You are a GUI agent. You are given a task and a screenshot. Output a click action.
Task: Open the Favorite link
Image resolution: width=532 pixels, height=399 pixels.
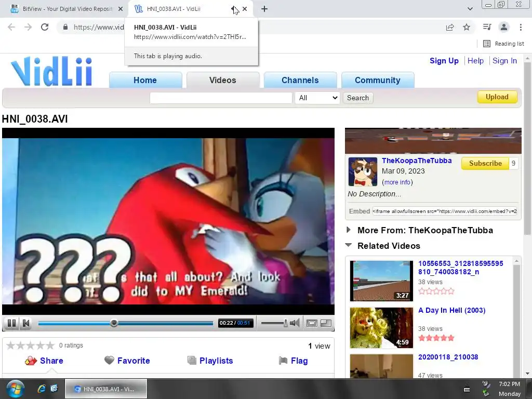[134, 361]
